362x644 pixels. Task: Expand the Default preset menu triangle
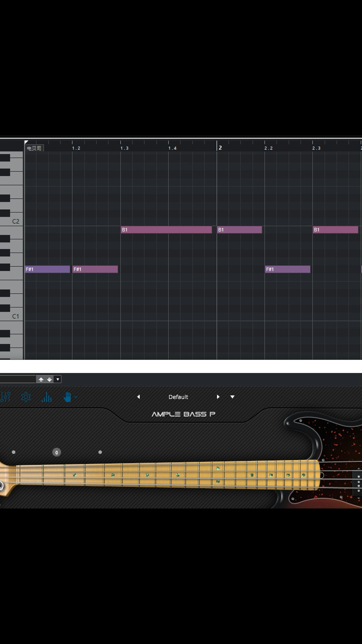[232, 397]
